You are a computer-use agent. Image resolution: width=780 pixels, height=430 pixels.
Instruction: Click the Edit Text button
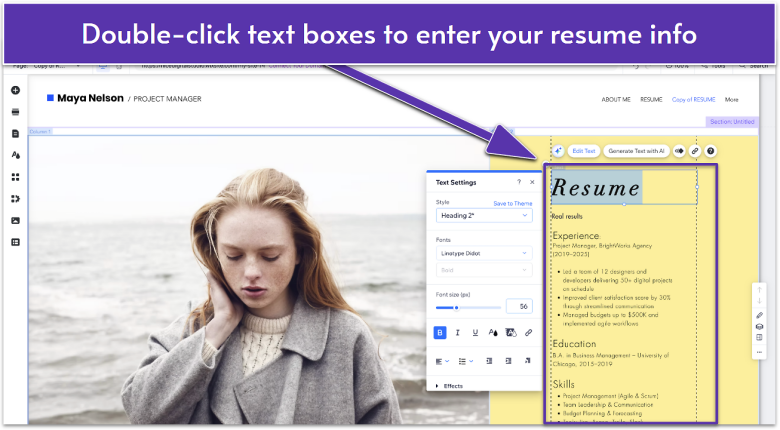click(x=583, y=151)
